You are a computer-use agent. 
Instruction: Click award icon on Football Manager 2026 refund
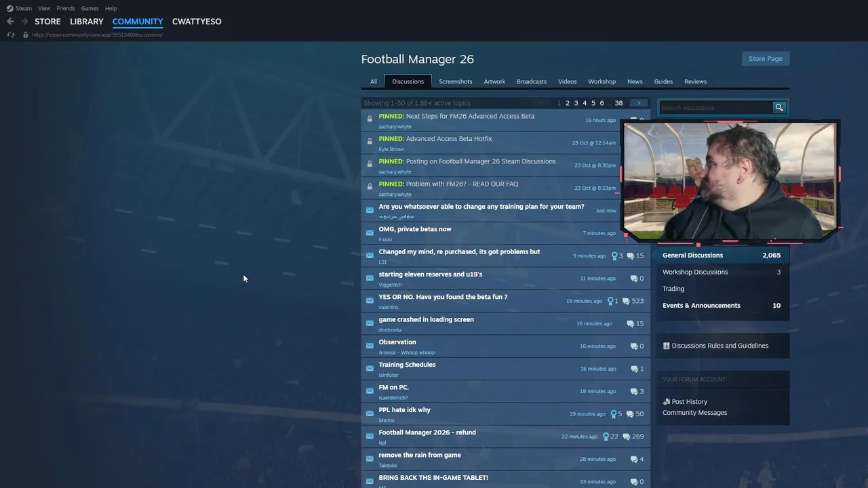[606, 436]
